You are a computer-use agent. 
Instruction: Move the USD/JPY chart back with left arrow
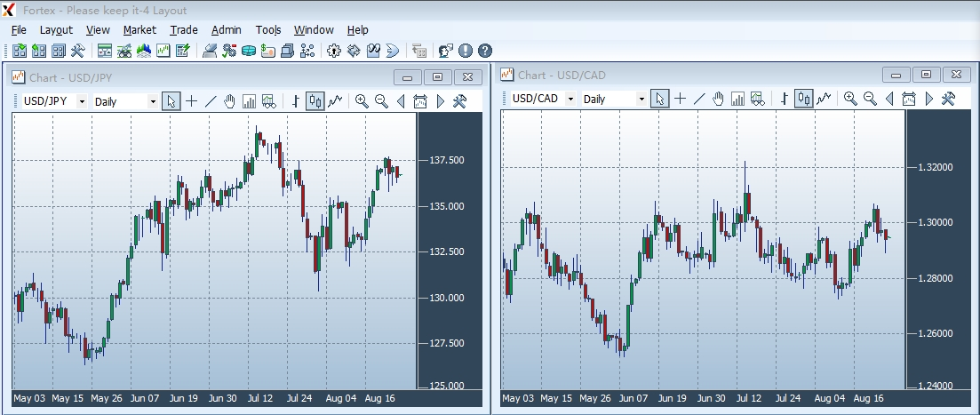(401, 101)
